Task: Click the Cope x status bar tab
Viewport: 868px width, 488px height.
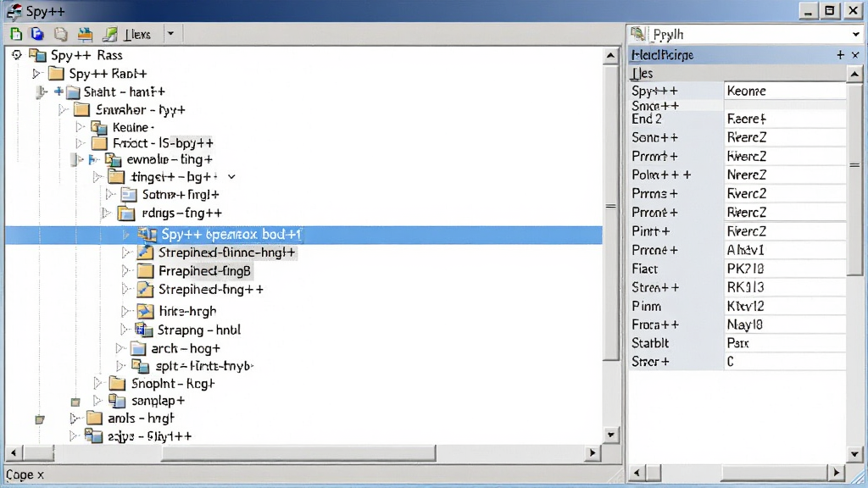Action: click(x=25, y=474)
